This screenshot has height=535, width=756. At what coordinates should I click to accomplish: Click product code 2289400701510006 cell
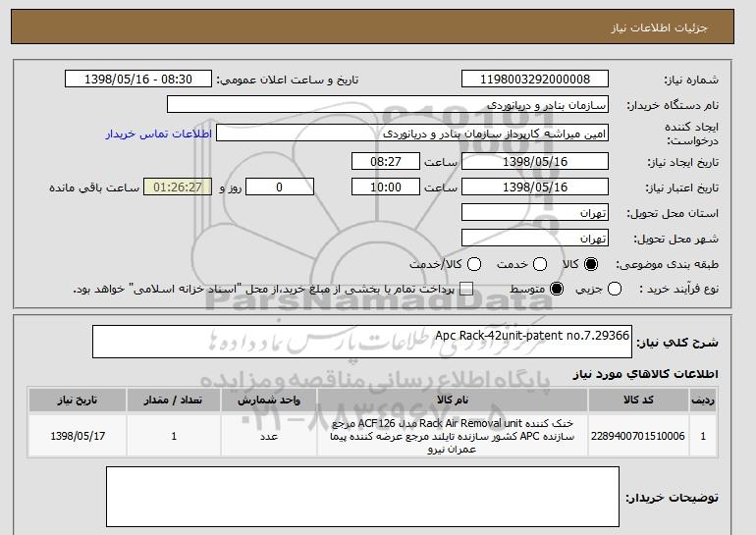pyautogui.click(x=638, y=436)
